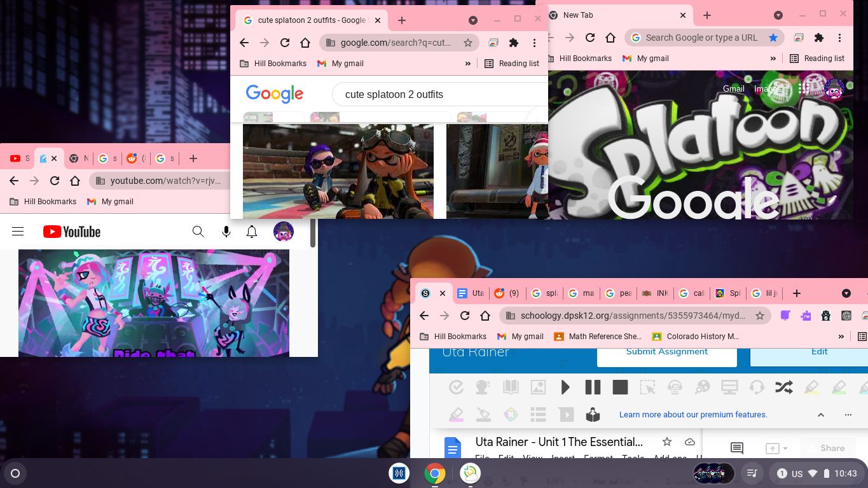The height and width of the screenshot is (488, 868).
Task: Click the Translator shuffle-arrows icon
Action: [x=784, y=387]
